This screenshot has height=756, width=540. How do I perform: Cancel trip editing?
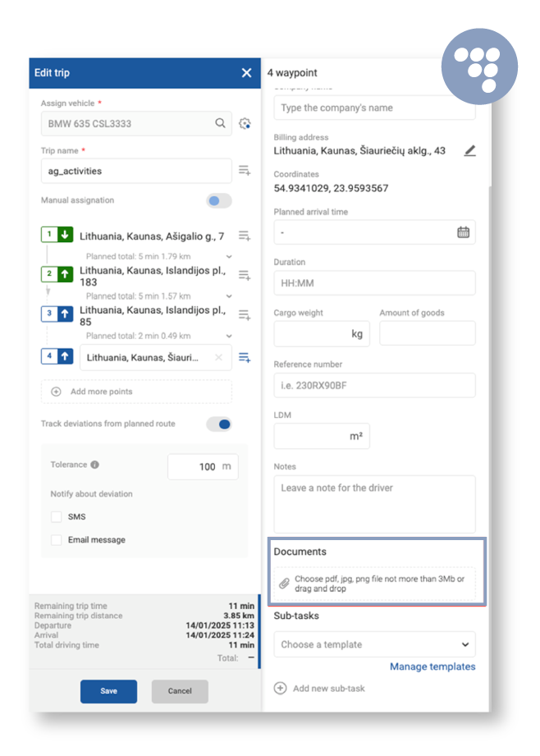180,691
